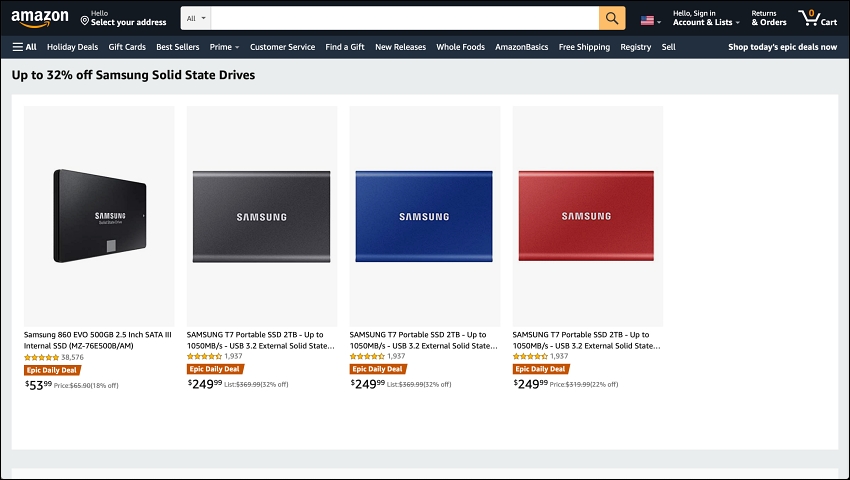Expand the All search category dropdown

196,18
